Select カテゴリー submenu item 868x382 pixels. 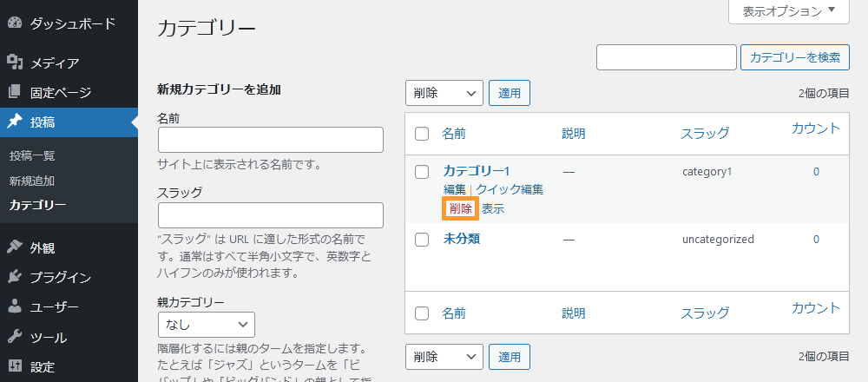(x=37, y=206)
